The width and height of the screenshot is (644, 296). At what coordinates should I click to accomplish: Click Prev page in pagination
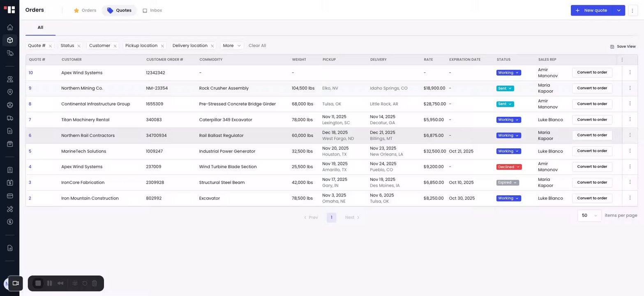coord(311,217)
